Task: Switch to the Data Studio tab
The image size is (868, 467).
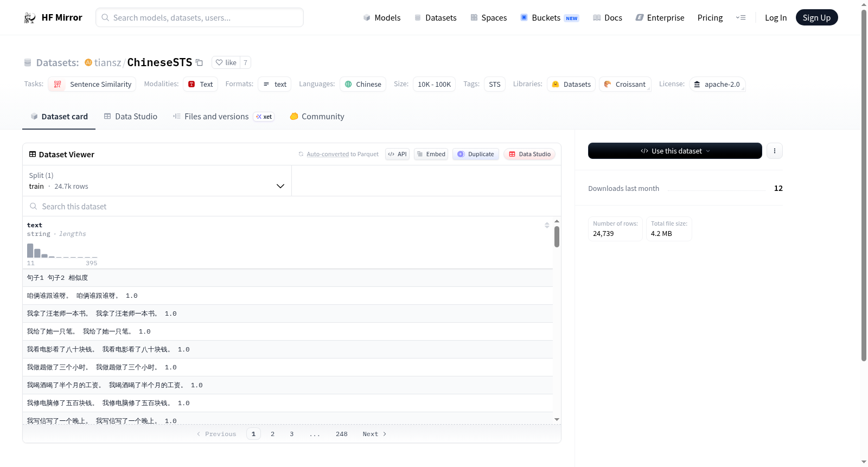Action: (131, 117)
